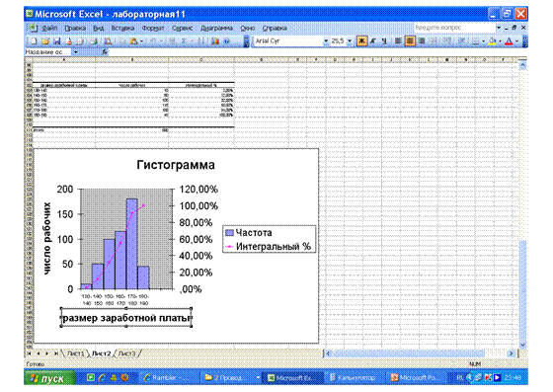Click the tallest histogram bar
This screenshot has height=392, width=553.
pos(132,244)
